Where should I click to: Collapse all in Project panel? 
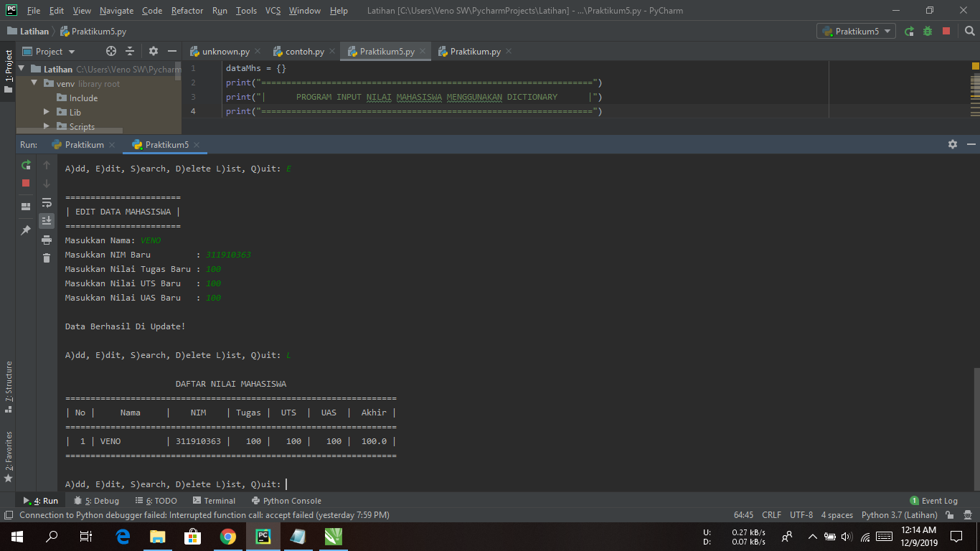coord(130,52)
